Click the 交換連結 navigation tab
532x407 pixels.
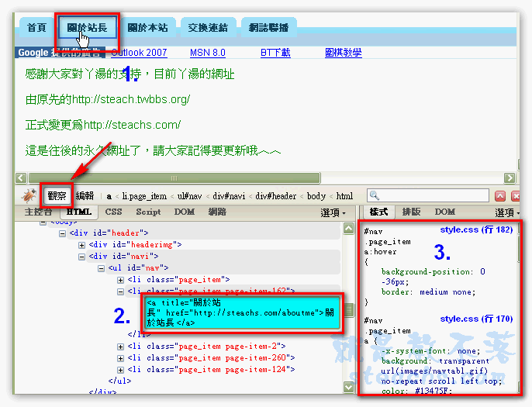(208, 27)
